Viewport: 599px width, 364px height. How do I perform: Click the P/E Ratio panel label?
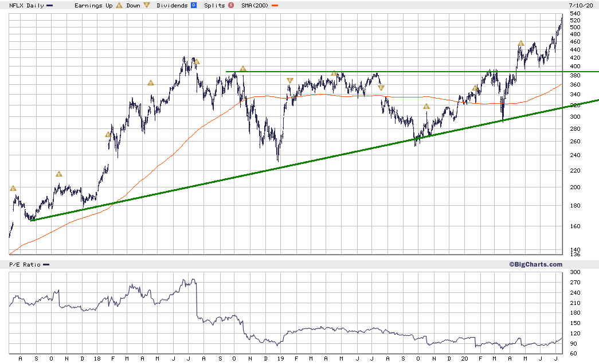coord(25,264)
